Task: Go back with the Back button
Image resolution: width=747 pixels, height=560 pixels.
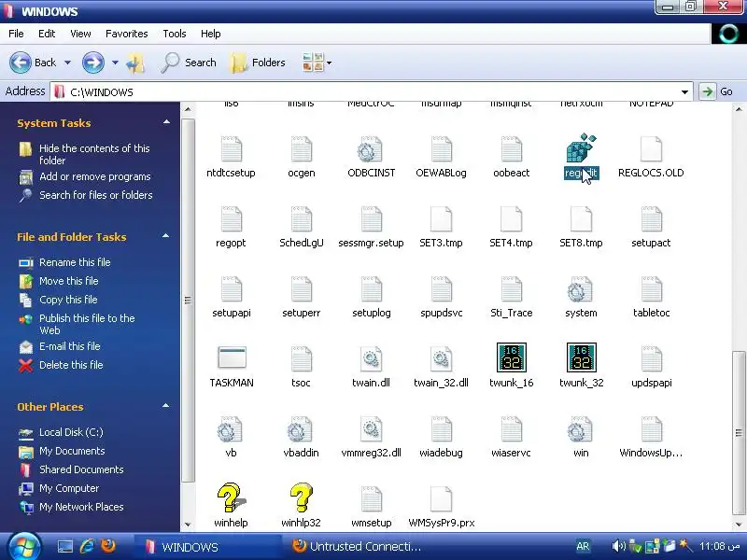Action: pos(34,63)
